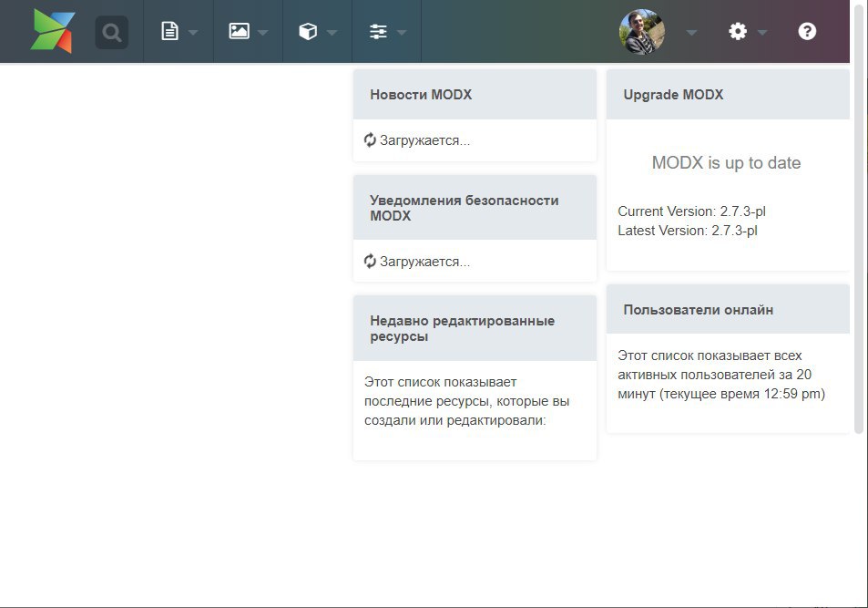Open the Manage sliders menu icon
Screen dimensions: 868x608
378,31
